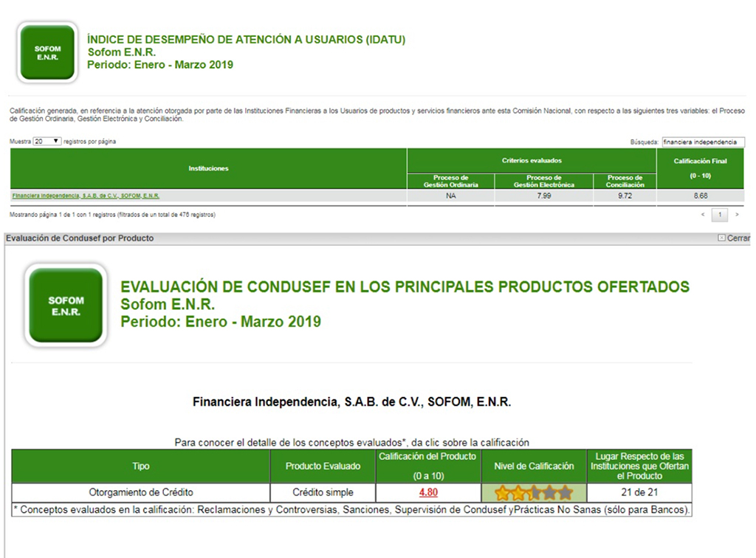Click the SOFOM E.N.R. logo at top
The width and height of the screenshot is (756, 558).
click(x=47, y=52)
